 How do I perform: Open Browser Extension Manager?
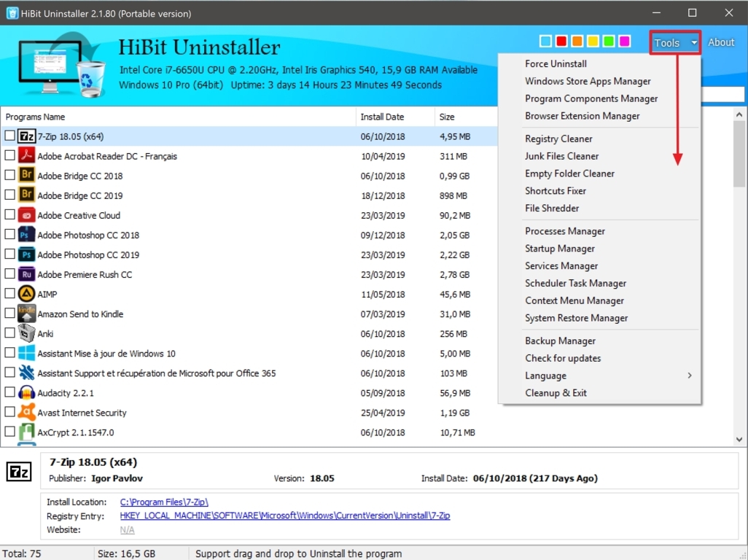pyautogui.click(x=582, y=116)
